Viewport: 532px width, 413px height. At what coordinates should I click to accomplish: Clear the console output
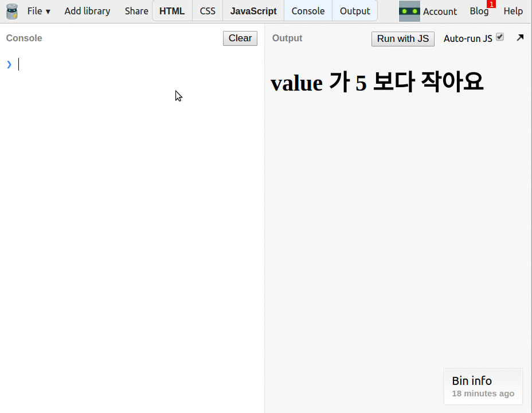240,38
